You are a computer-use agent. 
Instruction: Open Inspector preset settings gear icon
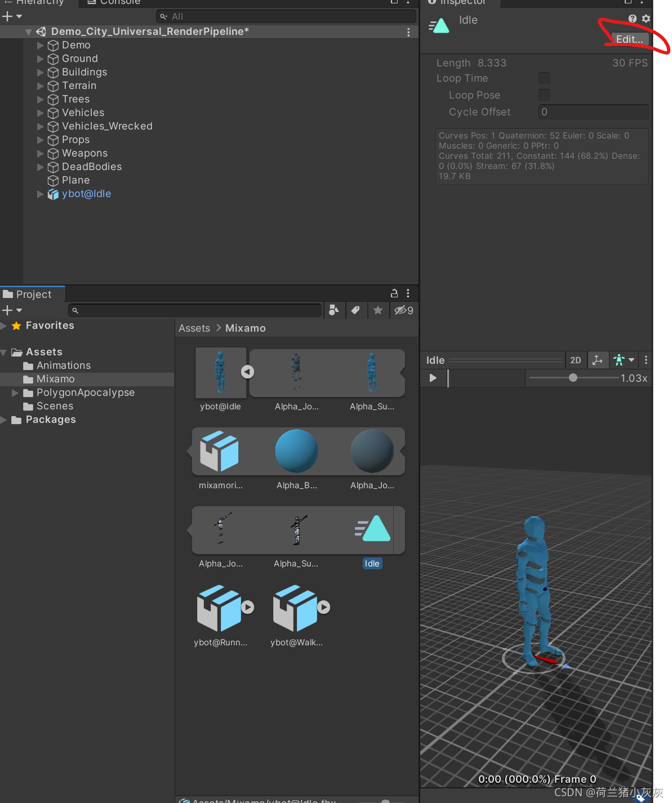646,19
